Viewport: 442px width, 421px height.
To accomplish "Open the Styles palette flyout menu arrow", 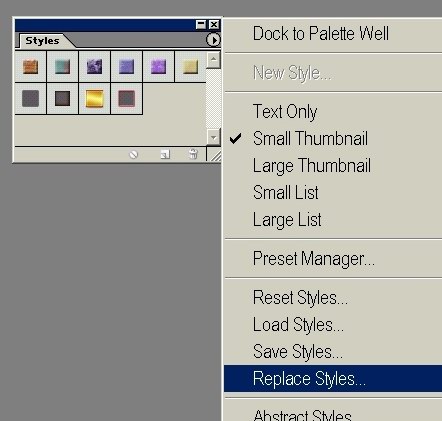I will [x=213, y=40].
